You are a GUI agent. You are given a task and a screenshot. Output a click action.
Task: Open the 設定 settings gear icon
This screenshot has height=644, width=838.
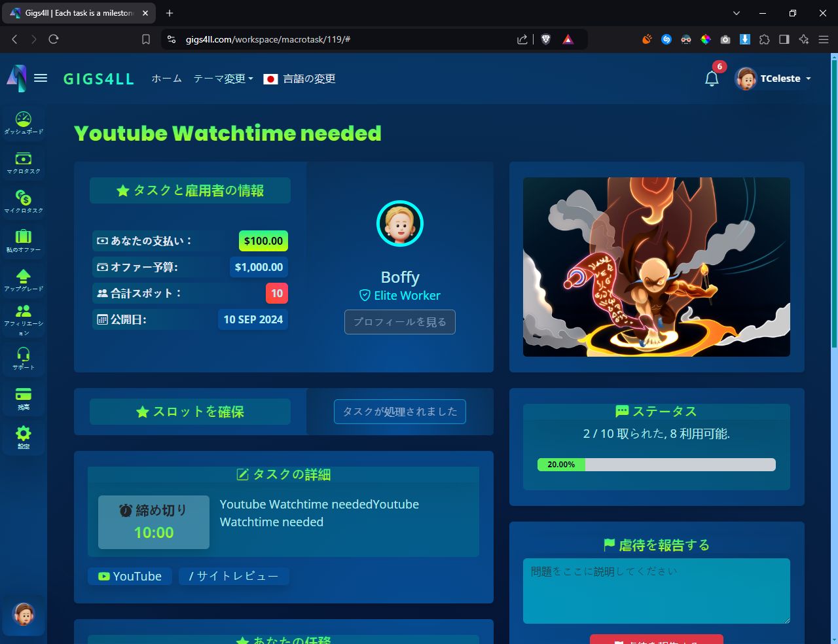(x=24, y=437)
